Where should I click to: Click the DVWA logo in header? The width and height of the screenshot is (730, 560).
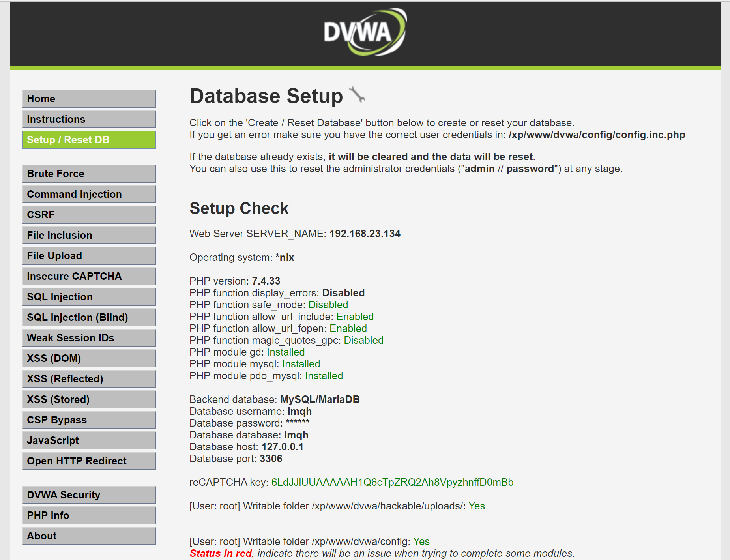coord(365,32)
